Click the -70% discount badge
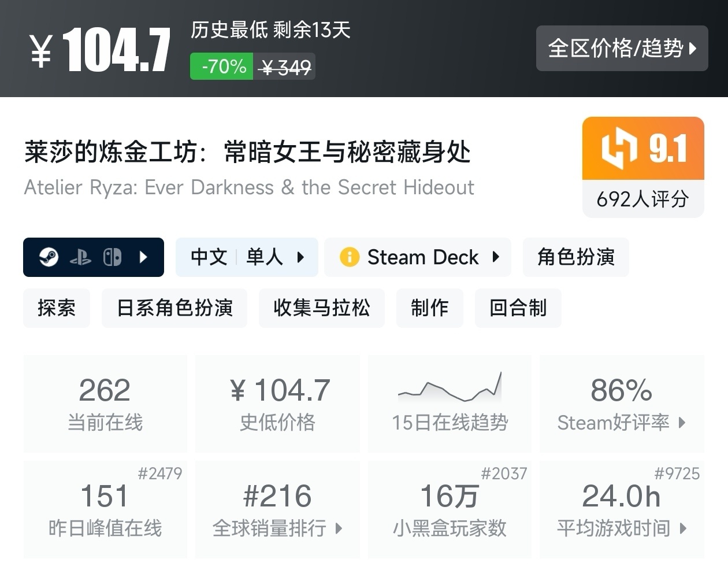The height and width of the screenshot is (566, 728). click(x=222, y=66)
